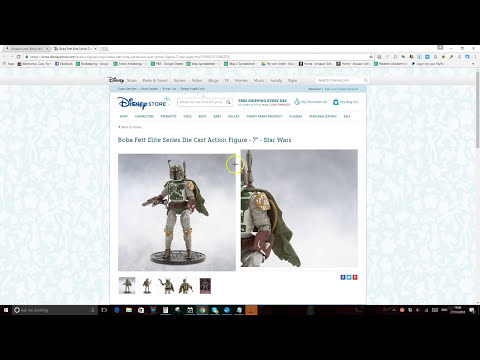Open Microsoft Edge from the taskbar
The image size is (480, 360).
click(x=117, y=310)
